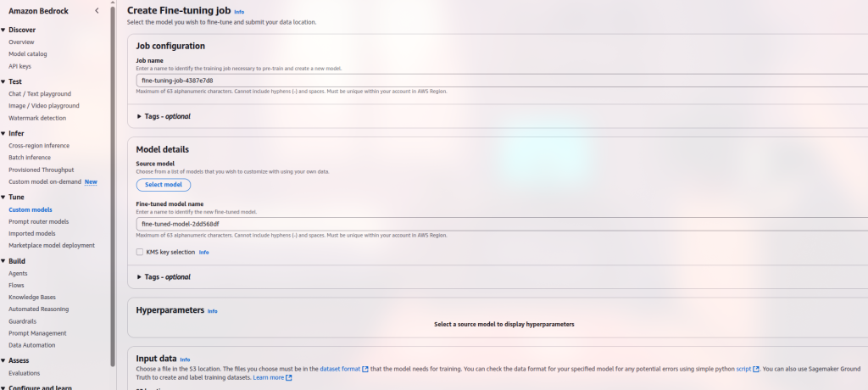Open Model catalog from the sidebar

coord(28,53)
